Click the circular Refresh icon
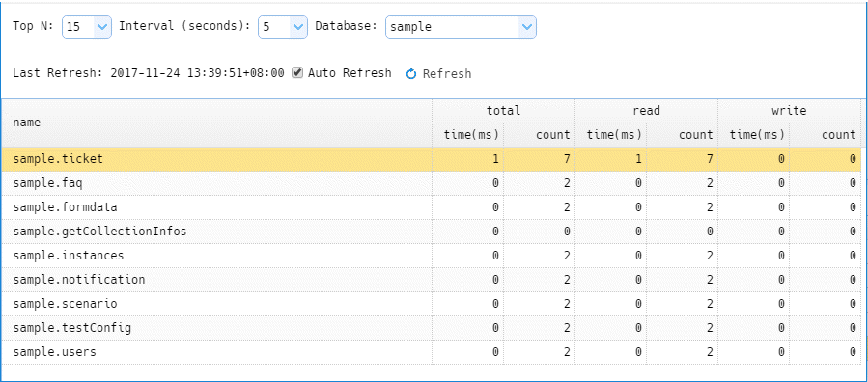 (x=410, y=73)
